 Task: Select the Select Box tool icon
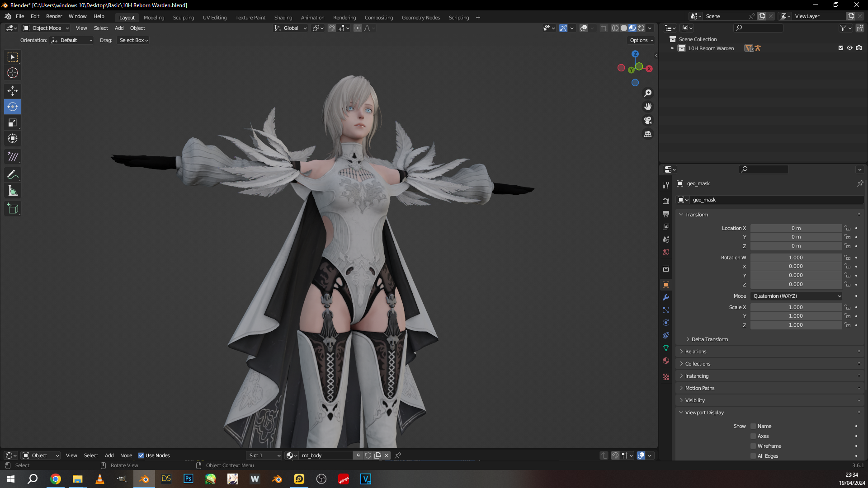pyautogui.click(x=13, y=57)
